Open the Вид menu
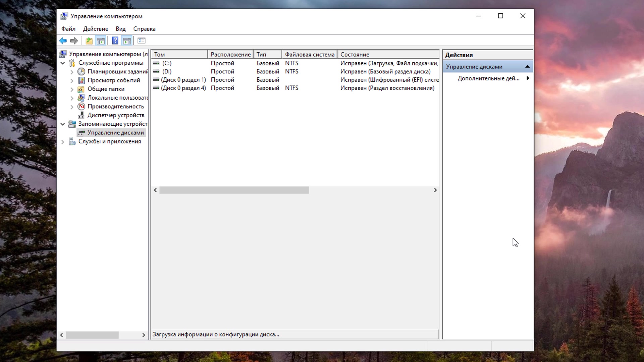 pos(120,29)
